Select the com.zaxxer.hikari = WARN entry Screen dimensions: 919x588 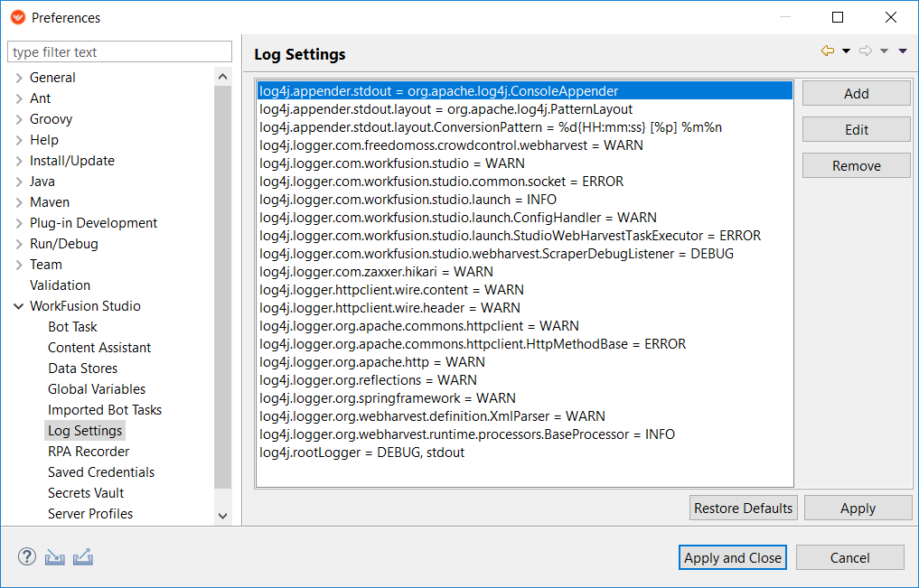pyautogui.click(x=524, y=272)
